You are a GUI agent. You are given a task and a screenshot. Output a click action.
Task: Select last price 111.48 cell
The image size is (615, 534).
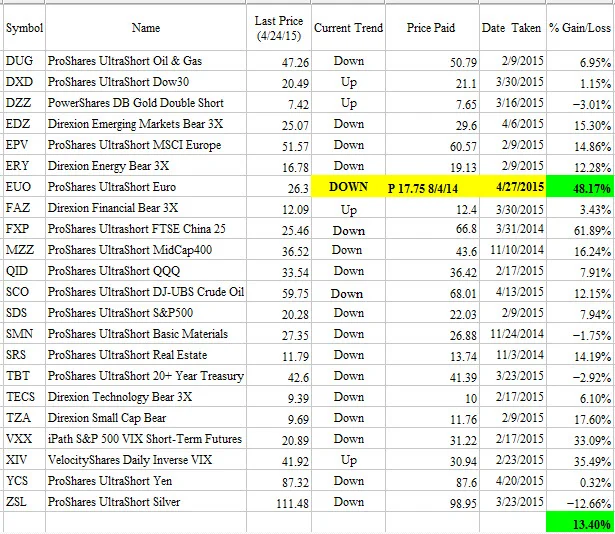(x=279, y=503)
